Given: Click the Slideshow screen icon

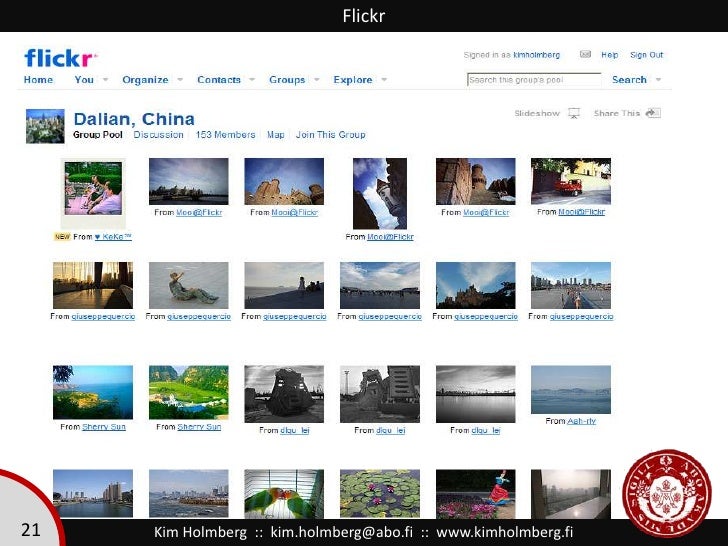Looking at the screenshot, I should [x=574, y=113].
